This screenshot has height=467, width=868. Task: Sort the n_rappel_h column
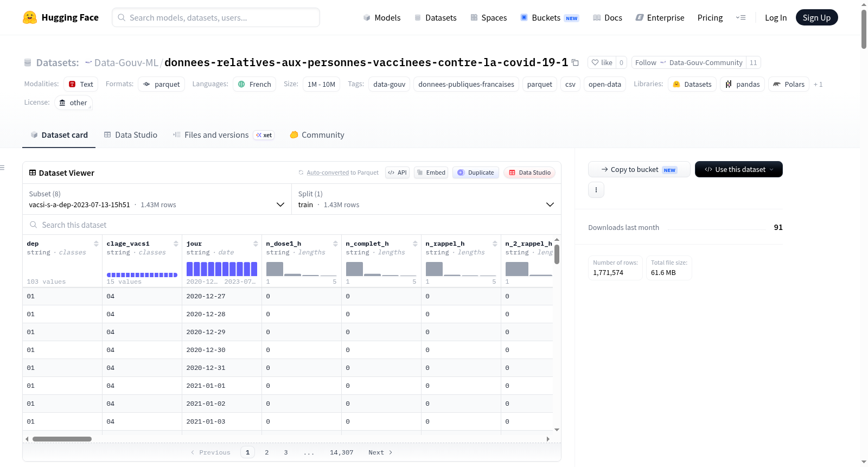click(495, 244)
